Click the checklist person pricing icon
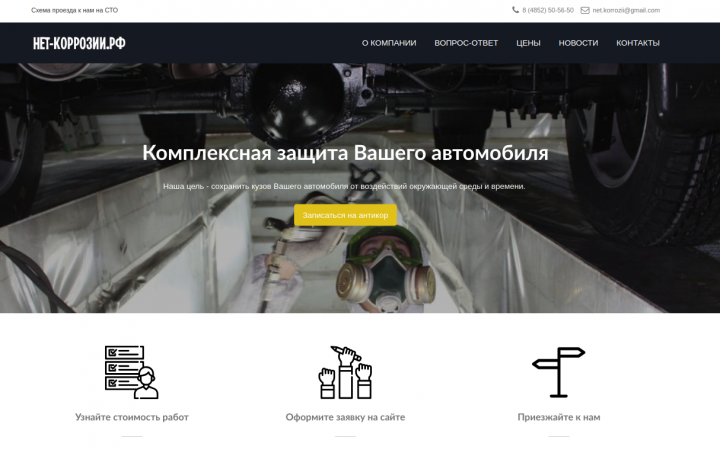The width and height of the screenshot is (720, 450). click(132, 372)
